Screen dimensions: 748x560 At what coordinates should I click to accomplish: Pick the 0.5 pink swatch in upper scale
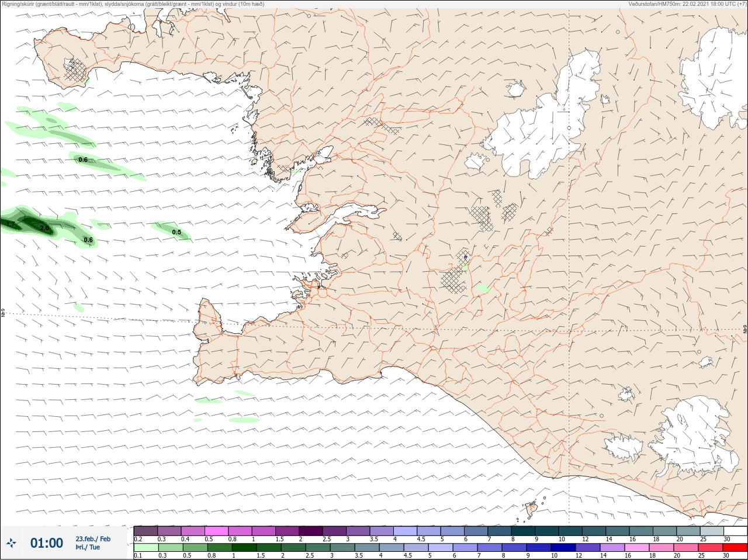pyautogui.click(x=216, y=531)
